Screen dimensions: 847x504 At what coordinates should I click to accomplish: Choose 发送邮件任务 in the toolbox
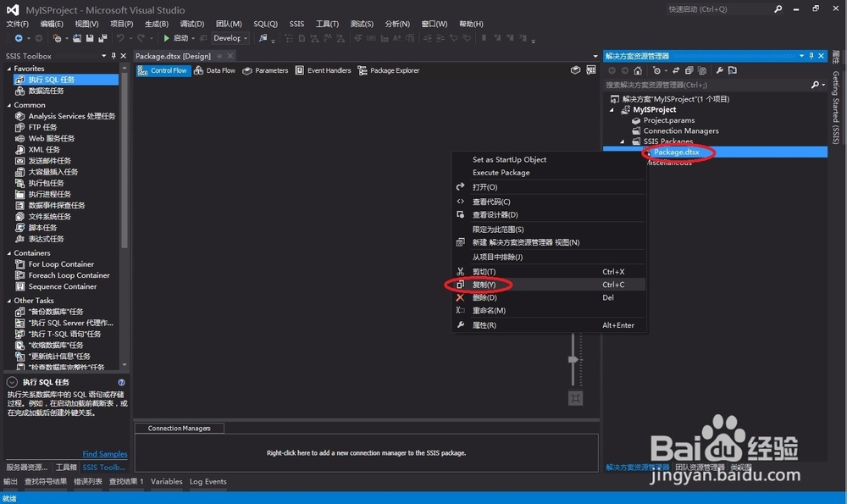click(49, 160)
